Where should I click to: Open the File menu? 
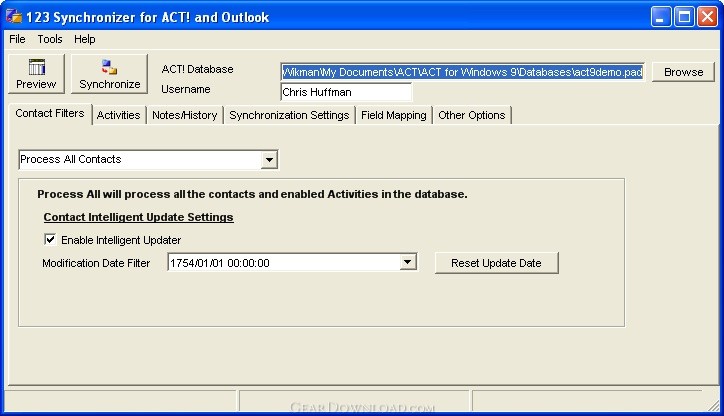pyautogui.click(x=17, y=39)
